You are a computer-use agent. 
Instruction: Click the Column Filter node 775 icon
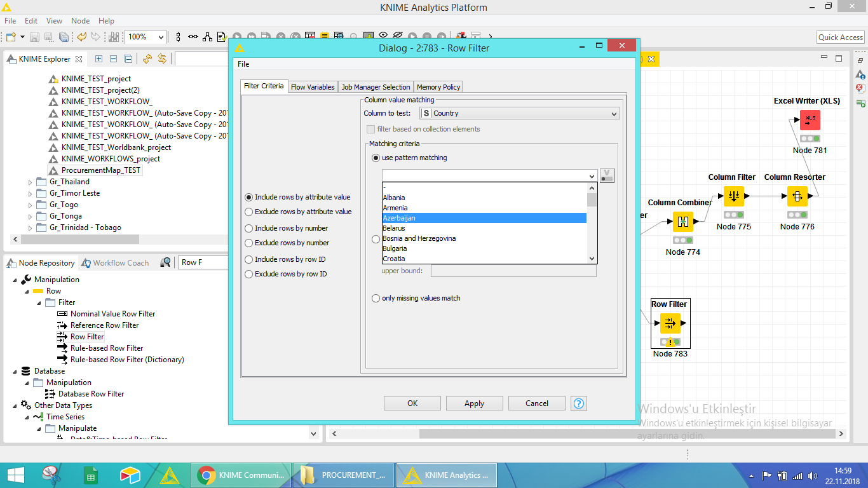(x=733, y=196)
